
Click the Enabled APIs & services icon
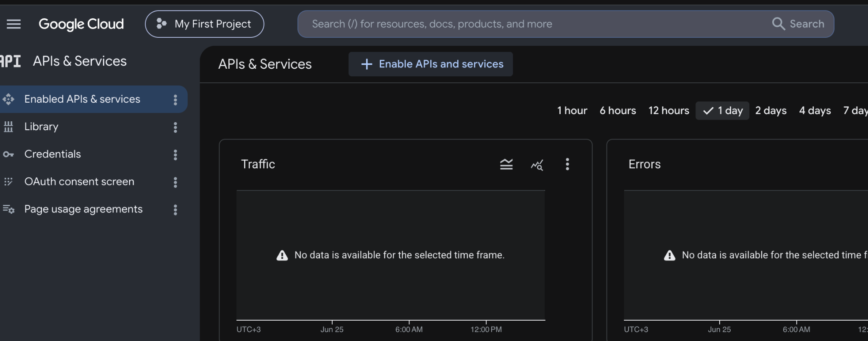[x=8, y=99]
